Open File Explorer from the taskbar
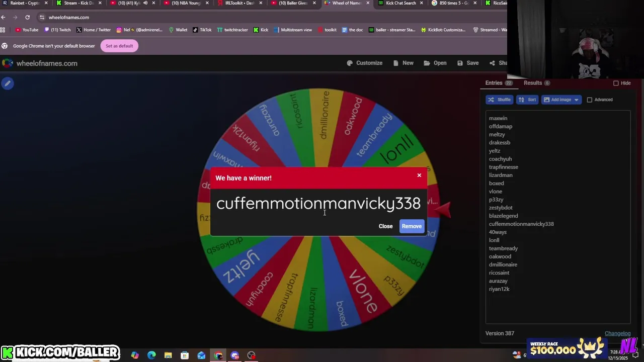 [x=168, y=355]
